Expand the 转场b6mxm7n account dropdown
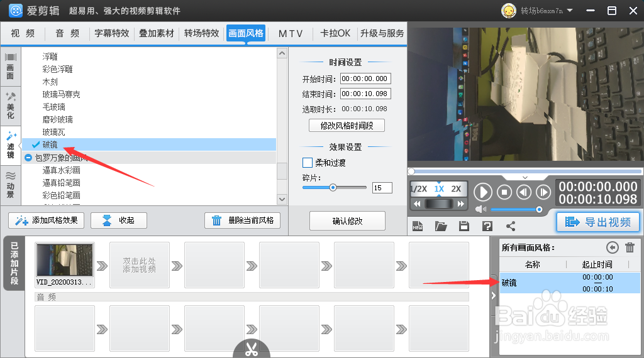644x358 pixels. pyautogui.click(x=570, y=11)
